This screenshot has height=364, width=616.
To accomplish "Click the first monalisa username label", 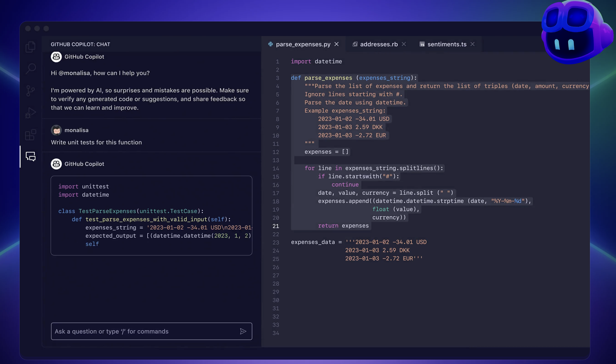I will point(76,130).
